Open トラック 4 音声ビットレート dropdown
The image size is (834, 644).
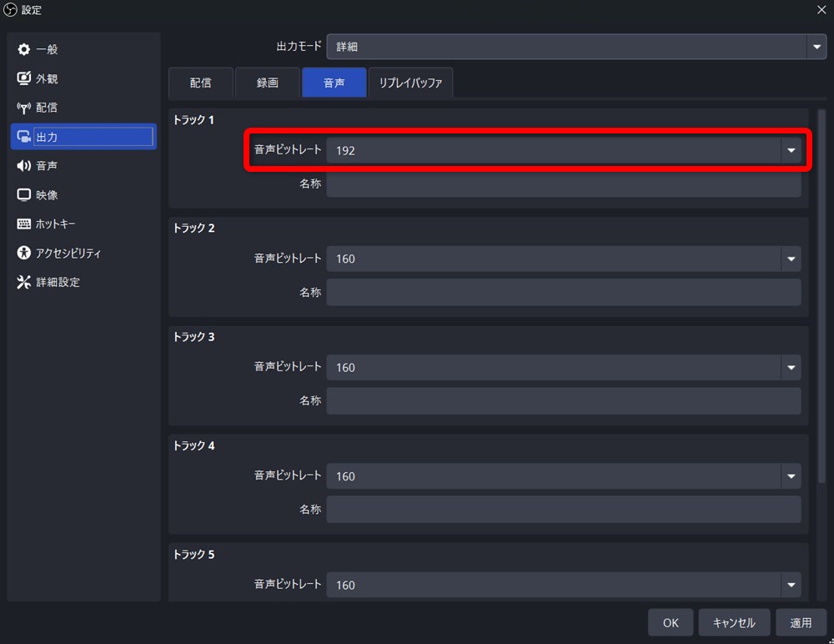coord(564,476)
